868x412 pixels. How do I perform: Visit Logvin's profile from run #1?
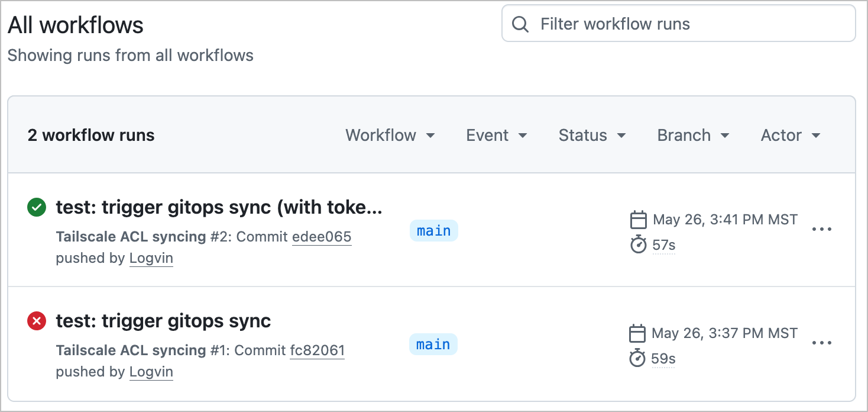pyautogui.click(x=151, y=372)
